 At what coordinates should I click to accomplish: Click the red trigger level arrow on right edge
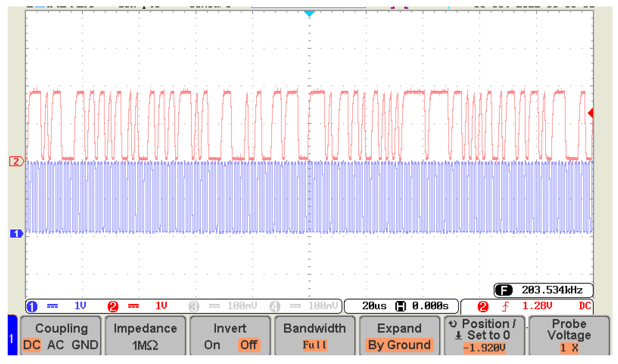(591, 113)
